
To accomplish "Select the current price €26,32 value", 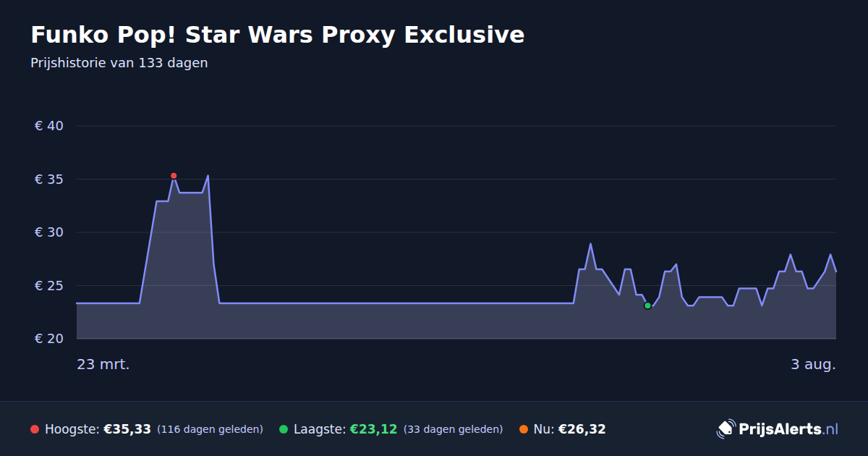I will pyautogui.click(x=582, y=429).
